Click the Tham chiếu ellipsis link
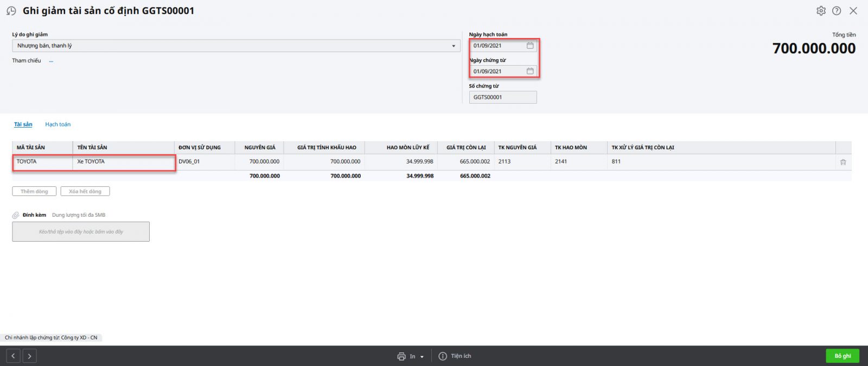 point(51,61)
